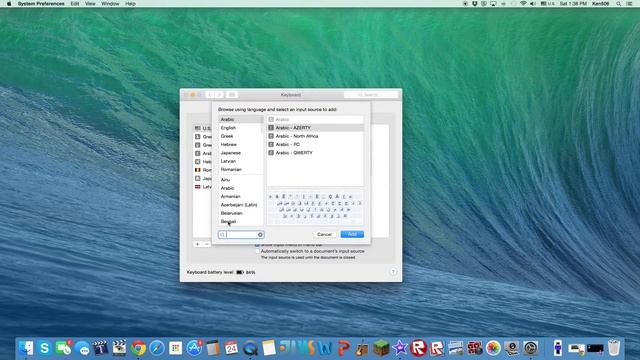Enable automatically switch to document's input source
This screenshot has width=640, height=360.
[258, 251]
